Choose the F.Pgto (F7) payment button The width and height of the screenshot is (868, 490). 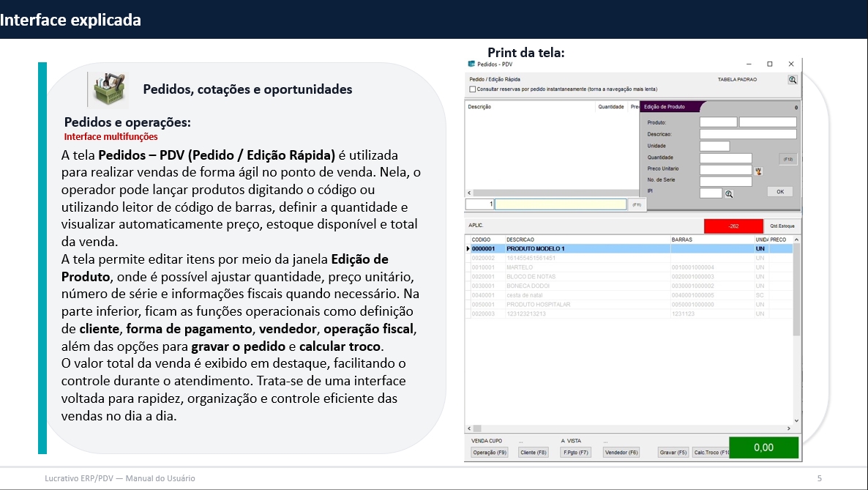(575, 453)
